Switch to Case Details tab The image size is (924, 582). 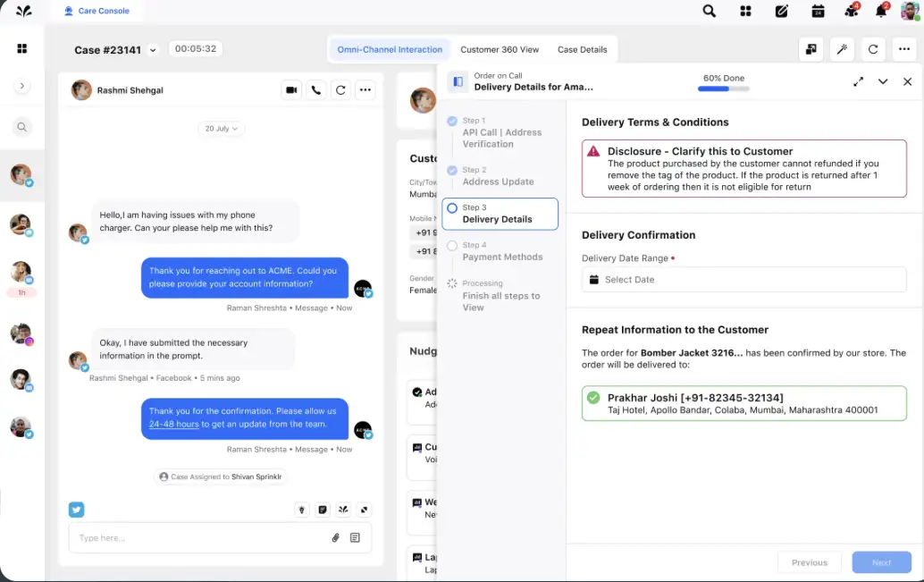(583, 49)
